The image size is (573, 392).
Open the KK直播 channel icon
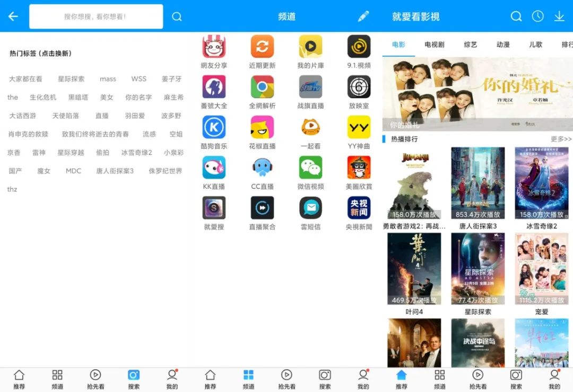[214, 167]
